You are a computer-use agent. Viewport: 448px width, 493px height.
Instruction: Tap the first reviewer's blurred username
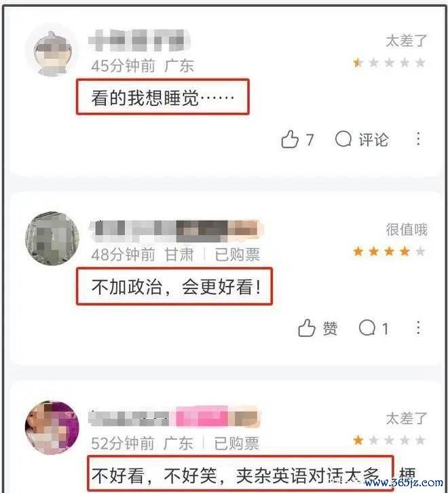point(140,40)
